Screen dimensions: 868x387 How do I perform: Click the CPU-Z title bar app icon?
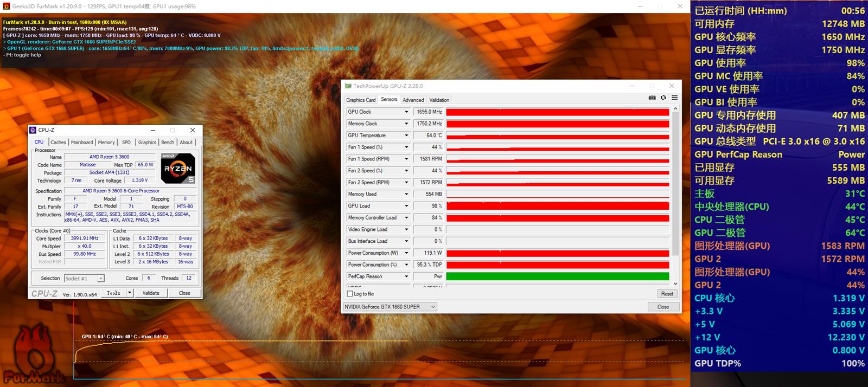33,130
